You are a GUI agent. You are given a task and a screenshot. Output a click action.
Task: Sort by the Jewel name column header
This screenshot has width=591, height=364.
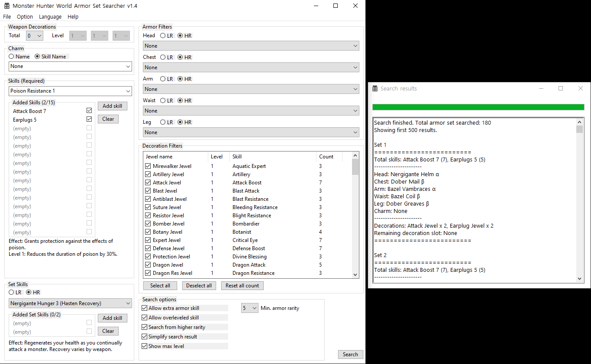176,157
